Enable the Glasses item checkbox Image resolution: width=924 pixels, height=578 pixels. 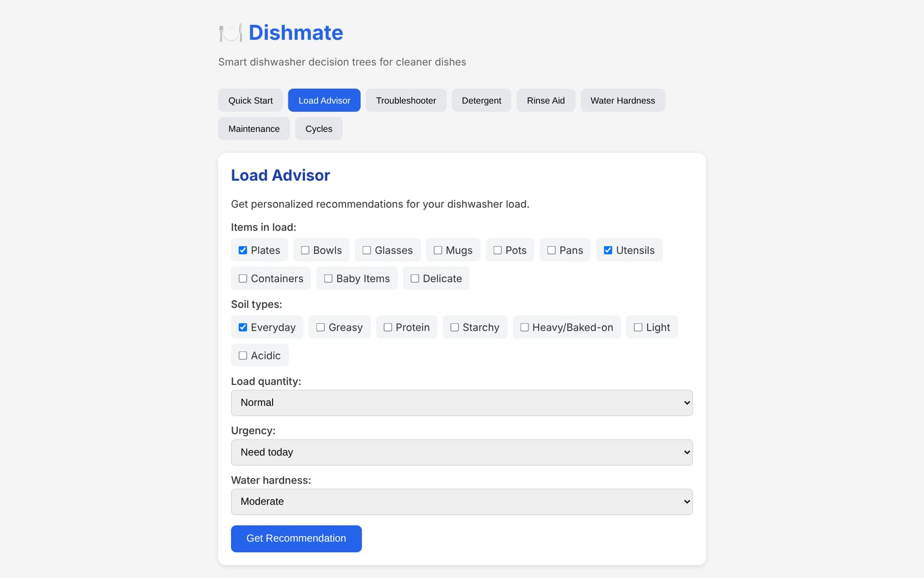[x=367, y=250]
